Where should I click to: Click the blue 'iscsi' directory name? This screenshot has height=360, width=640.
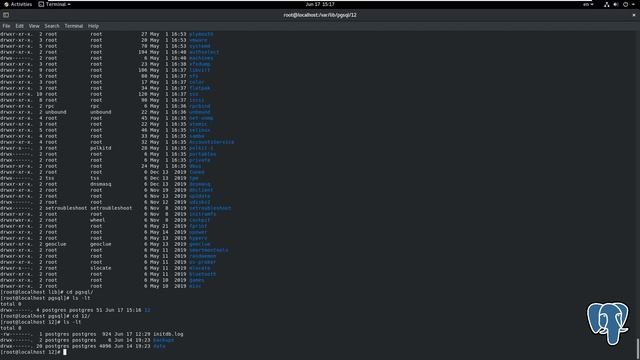pyautogui.click(x=197, y=100)
